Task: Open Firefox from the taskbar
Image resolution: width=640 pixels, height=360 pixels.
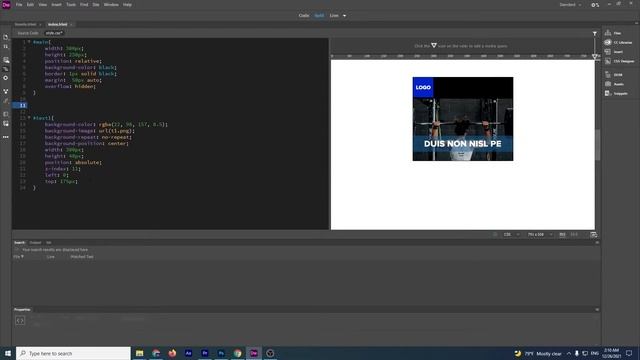Action: [x=172, y=353]
